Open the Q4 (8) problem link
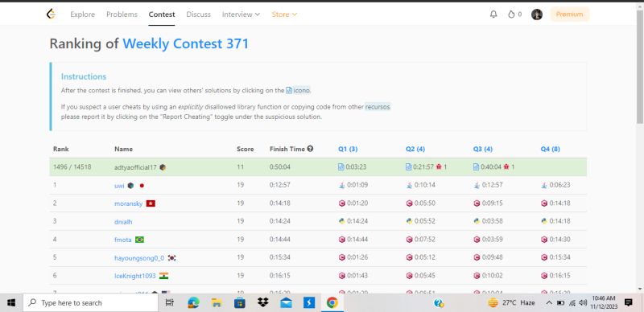The image size is (644, 312). 551,149
